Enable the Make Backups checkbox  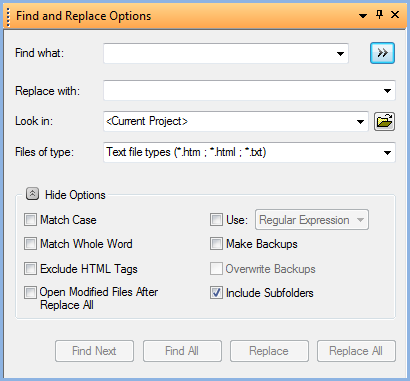(216, 244)
